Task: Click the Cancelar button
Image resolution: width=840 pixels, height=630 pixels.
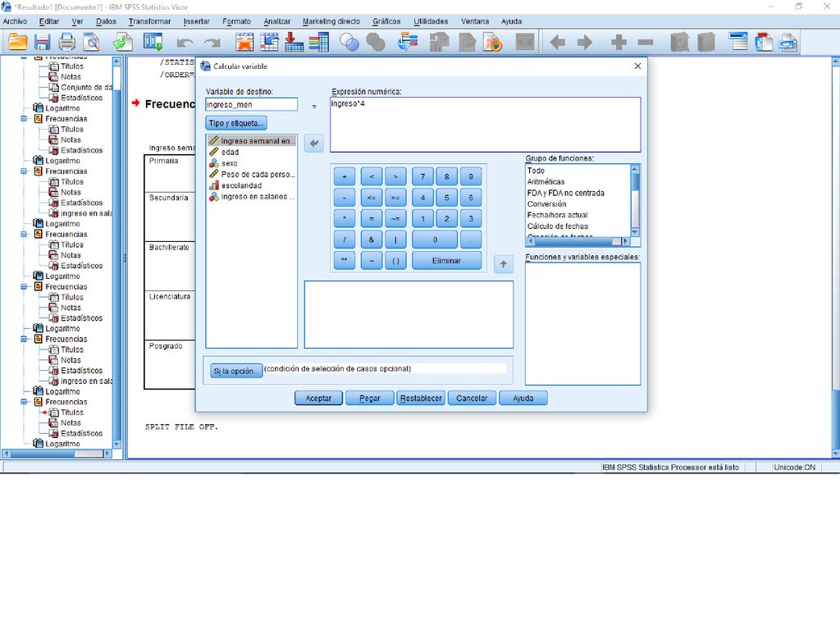Action: coord(472,398)
